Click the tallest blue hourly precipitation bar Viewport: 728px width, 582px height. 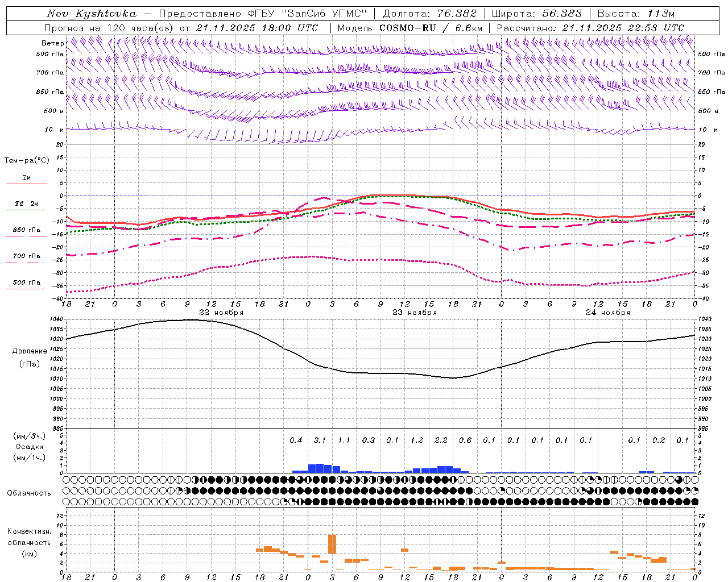coord(320,468)
